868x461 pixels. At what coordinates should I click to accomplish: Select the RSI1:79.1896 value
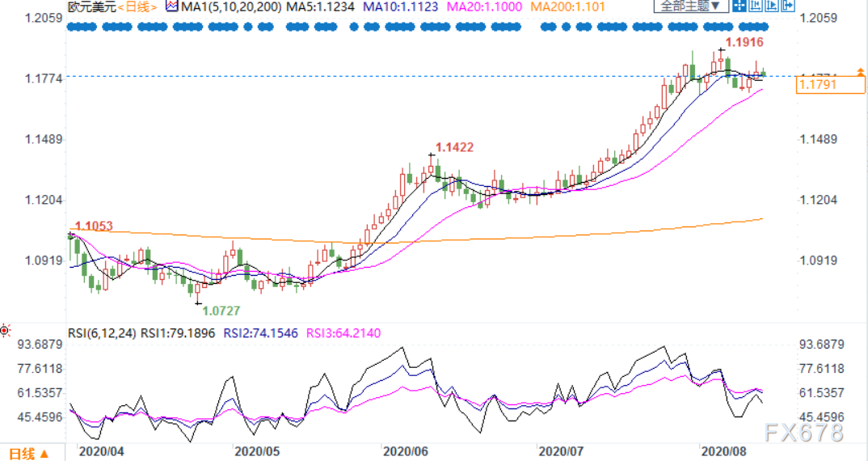click(178, 333)
